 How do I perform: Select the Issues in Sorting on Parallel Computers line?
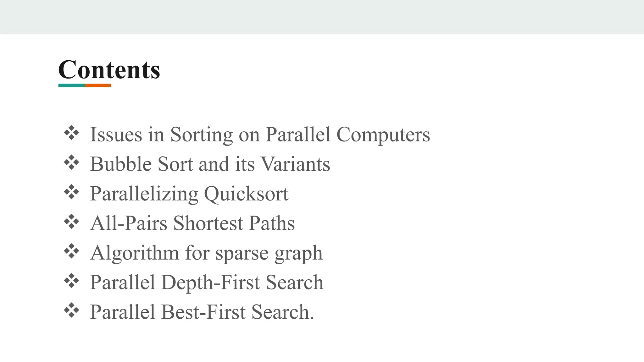point(259,134)
